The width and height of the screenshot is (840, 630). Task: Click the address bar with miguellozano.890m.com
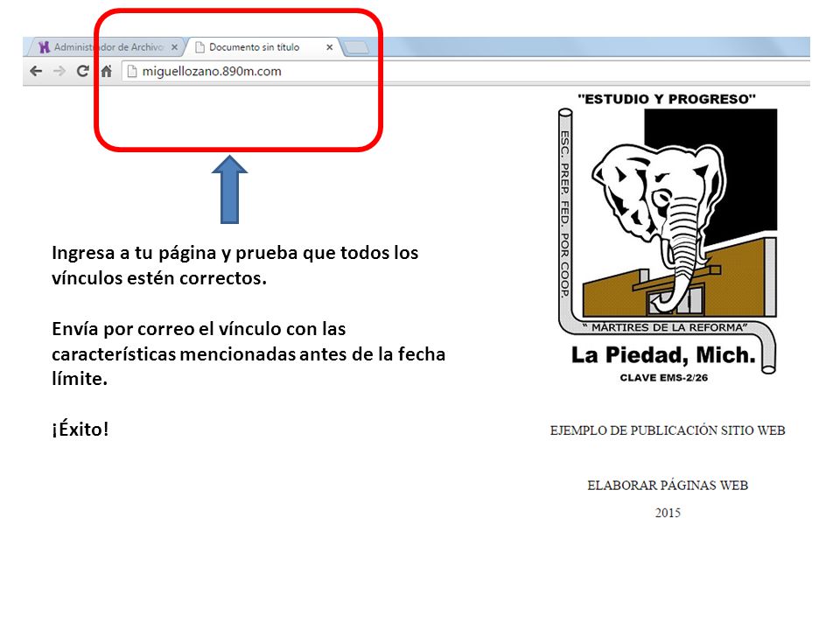point(465,71)
